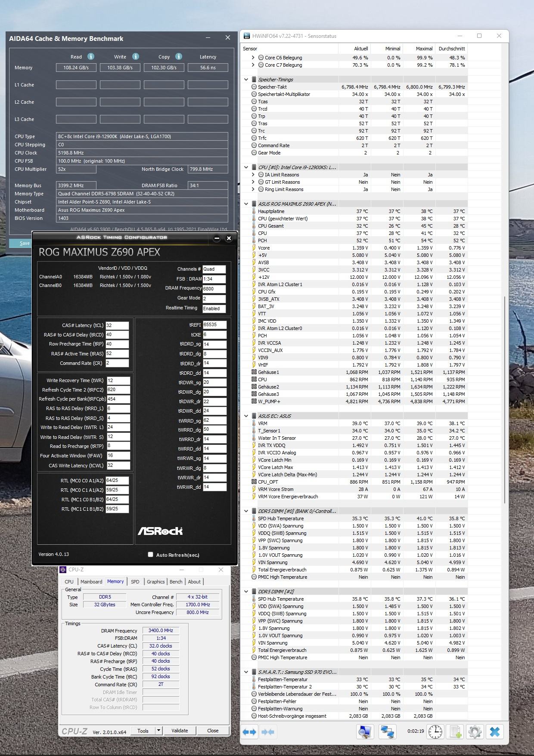This screenshot has height=756, width=534.
Task: Click HWiNFO collapse columns arrows icon
Action: click(x=268, y=732)
